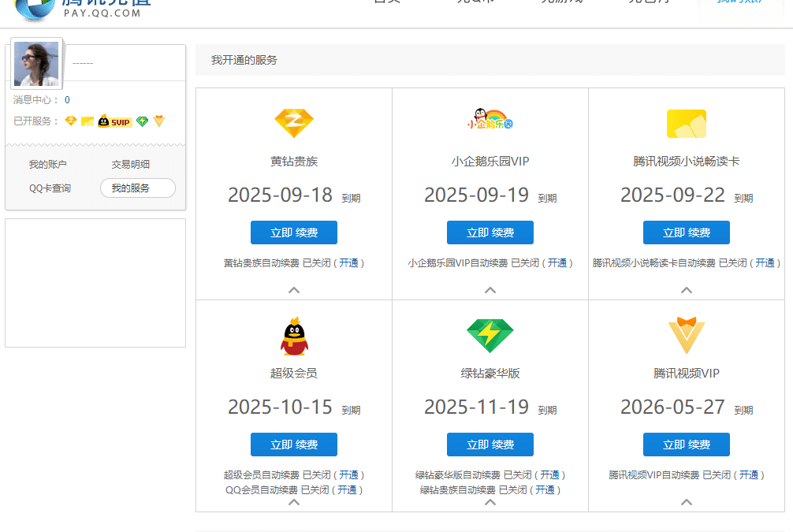Select 我的服务 in sidebar

138,188
